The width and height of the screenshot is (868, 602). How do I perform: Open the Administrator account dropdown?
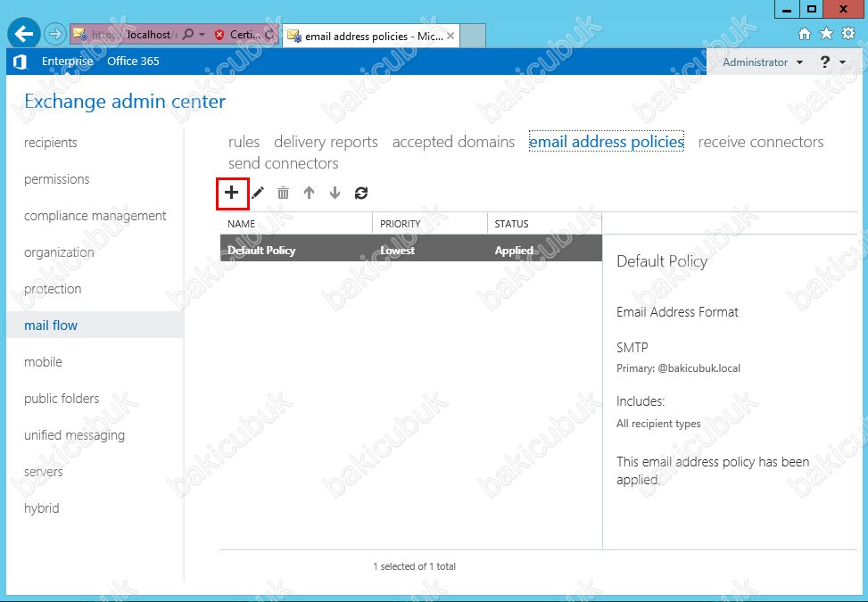click(x=762, y=62)
